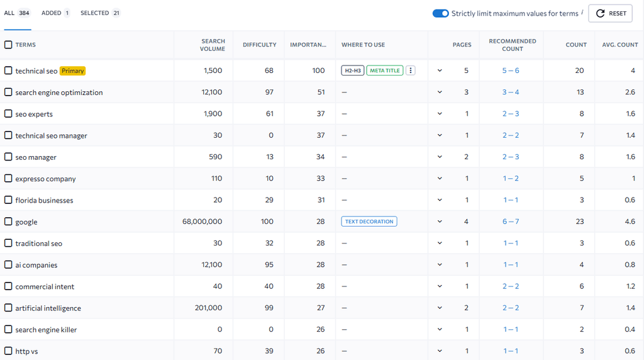Click the 68,000,000 search volume value

tap(202, 222)
